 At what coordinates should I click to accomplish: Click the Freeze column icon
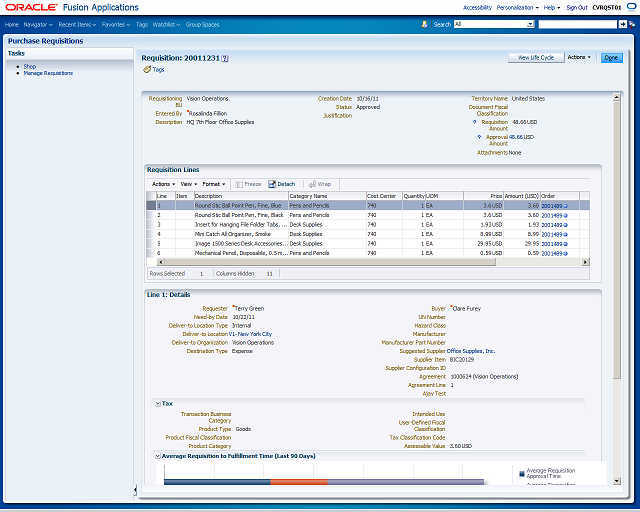point(239,185)
